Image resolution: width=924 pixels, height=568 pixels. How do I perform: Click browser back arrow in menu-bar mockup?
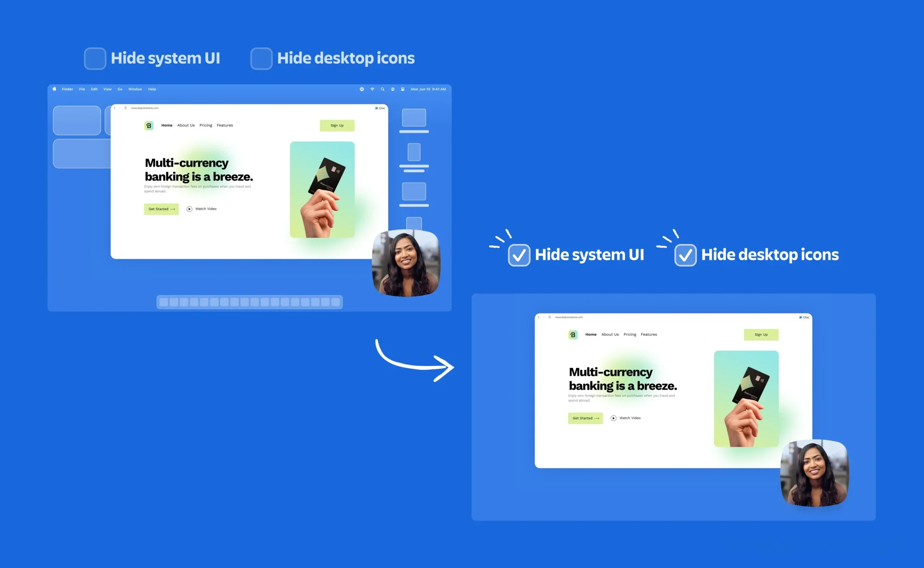[x=115, y=108]
